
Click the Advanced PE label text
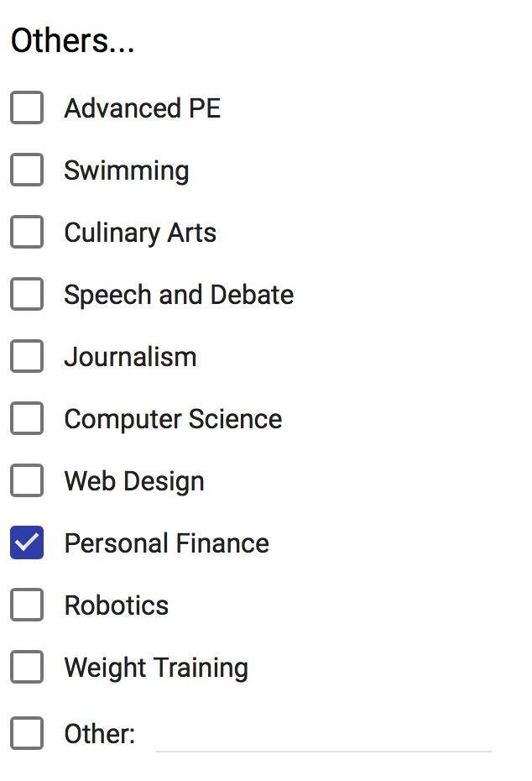coord(142,108)
